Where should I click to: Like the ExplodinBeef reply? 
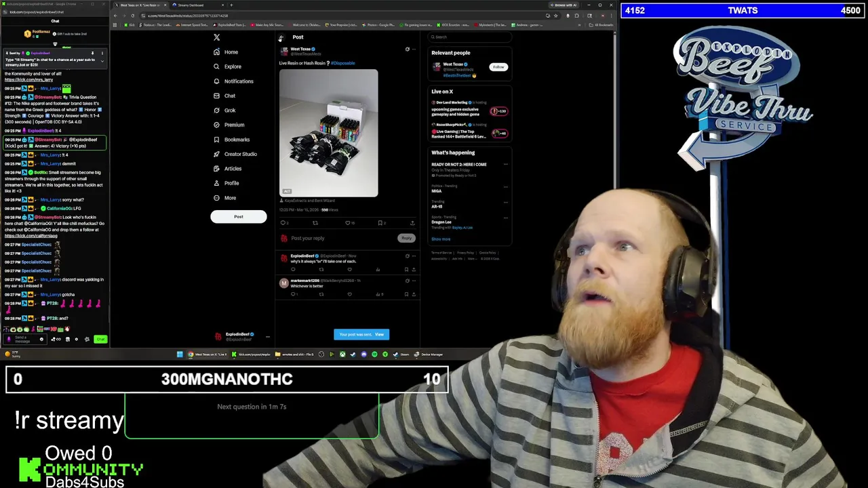tap(350, 270)
